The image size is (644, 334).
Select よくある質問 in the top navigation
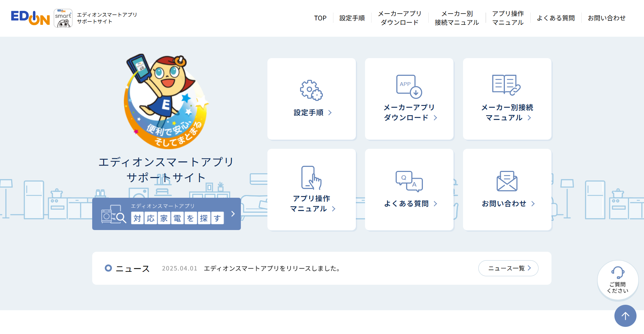(556, 18)
